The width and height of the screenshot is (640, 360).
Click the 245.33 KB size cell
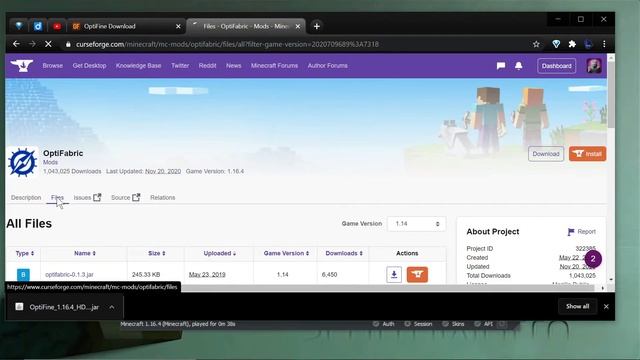[x=146, y=275]
